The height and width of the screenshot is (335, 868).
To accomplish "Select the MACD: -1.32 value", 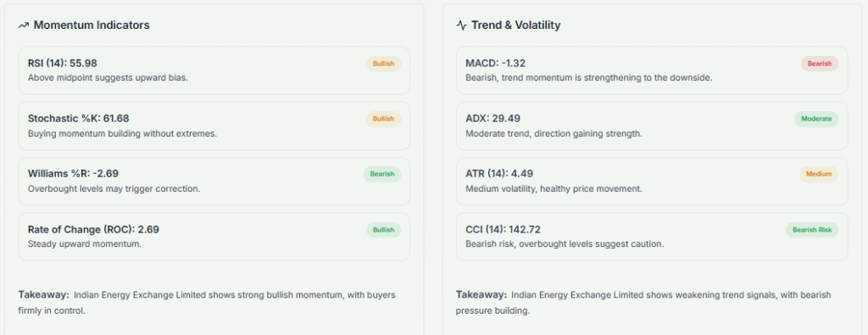I will pyautogui.click(x=495, y=63).
